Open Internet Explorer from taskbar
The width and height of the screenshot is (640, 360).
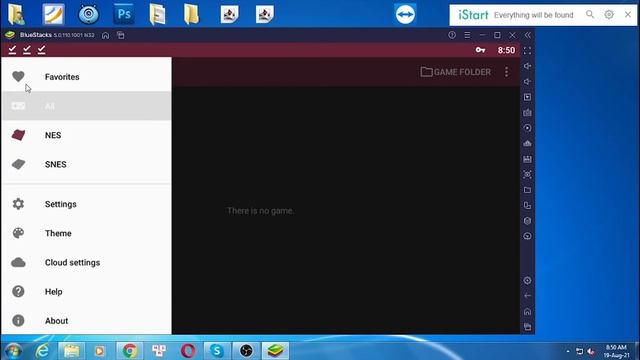pos(42,351)
